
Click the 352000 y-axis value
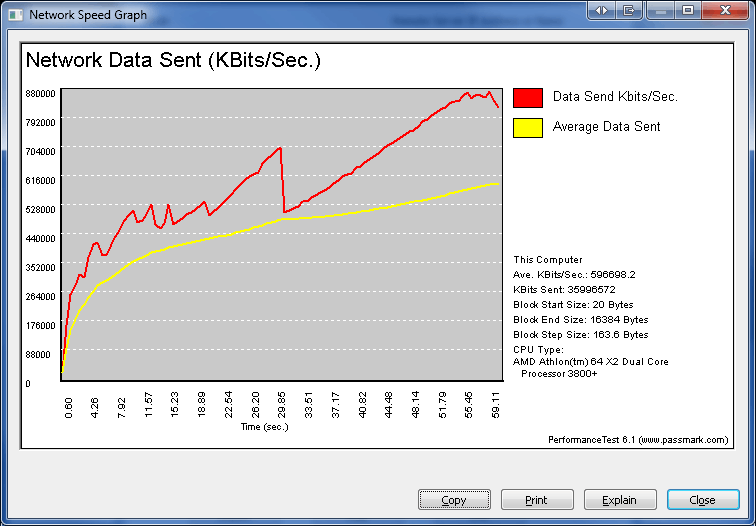coord(40,267)
